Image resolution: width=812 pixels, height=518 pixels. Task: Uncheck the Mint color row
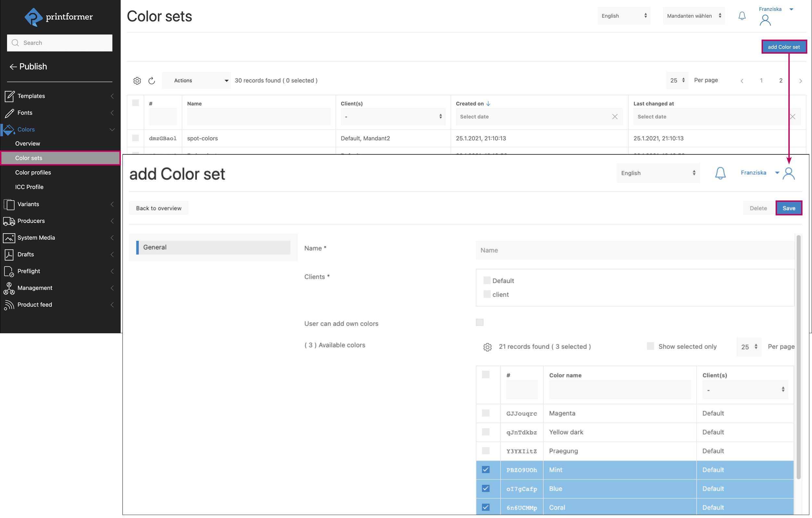[486, 470]
